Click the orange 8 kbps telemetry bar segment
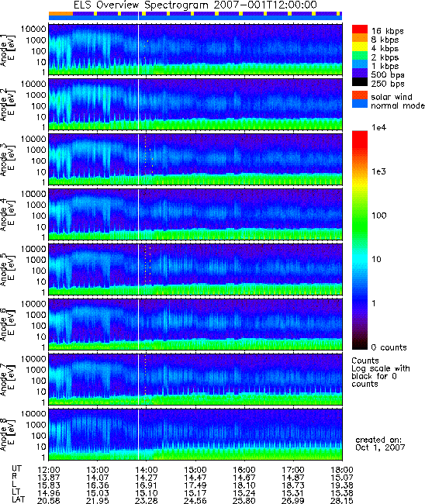 60,13
